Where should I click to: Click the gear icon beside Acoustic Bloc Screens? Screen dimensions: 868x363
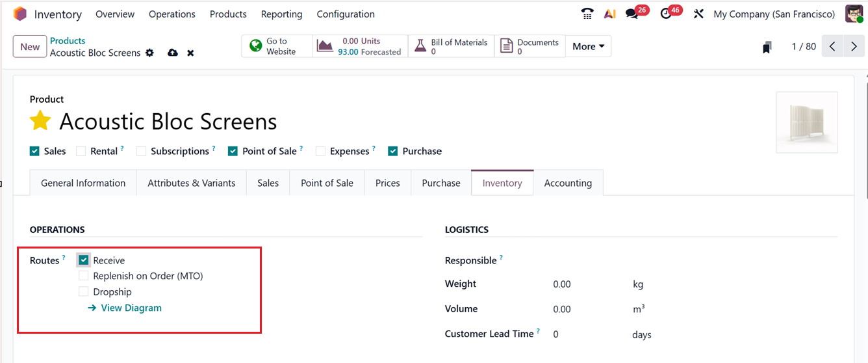(x=150, y=53)
